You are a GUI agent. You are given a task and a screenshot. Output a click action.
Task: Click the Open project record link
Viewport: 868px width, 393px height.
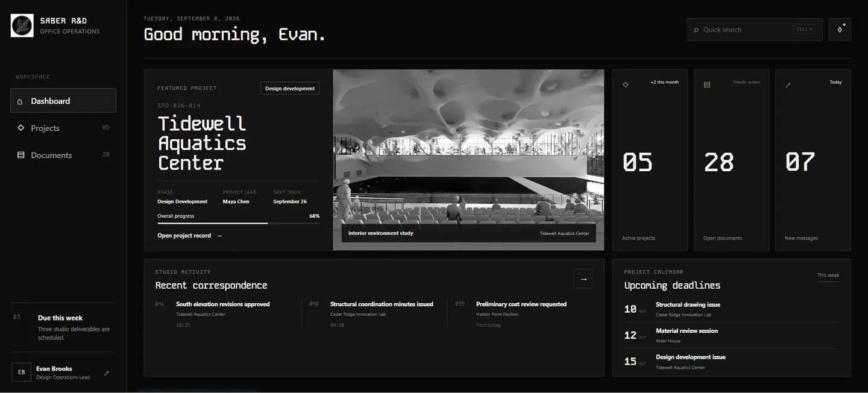[190, 236]
